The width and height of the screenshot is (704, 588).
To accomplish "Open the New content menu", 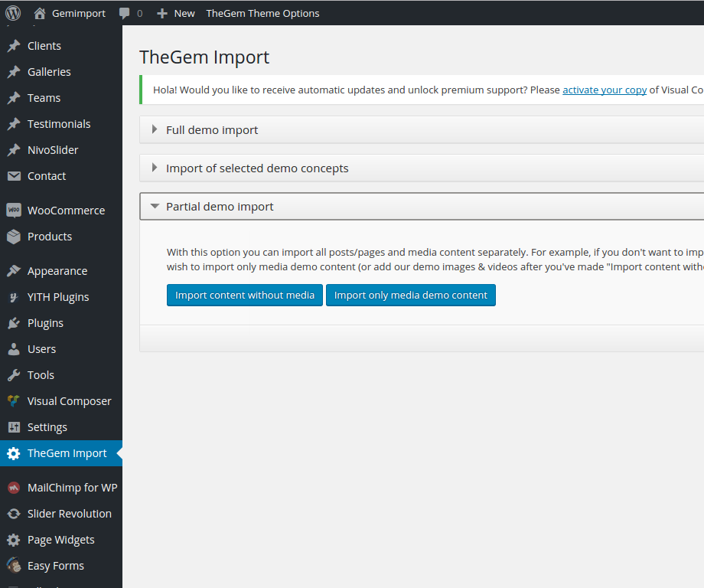I will (x=176, y=13).
